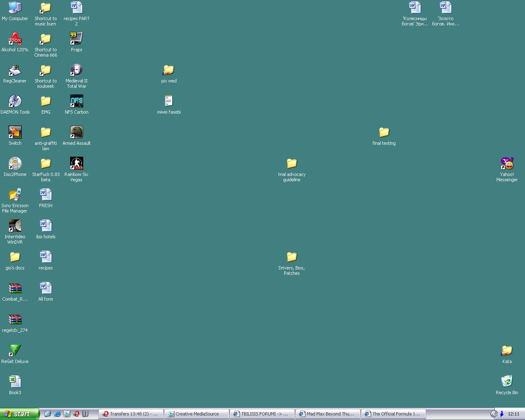Switch to TBILISIS FORUMI taskbar window
The height and width of the screenshot is (420, 525).
coord(262,414)
